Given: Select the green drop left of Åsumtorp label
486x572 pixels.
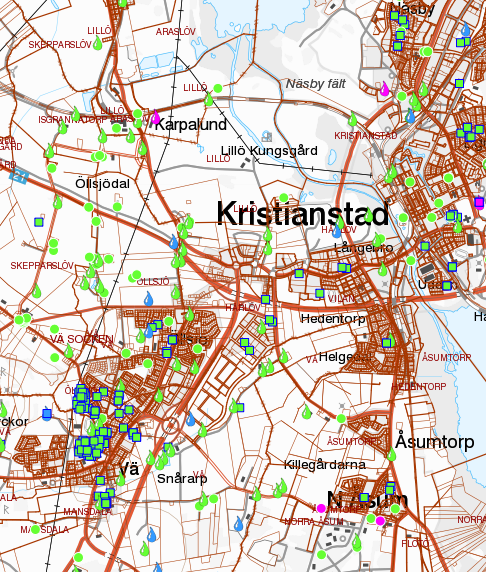Looking at the screenshot, I should [392, 454].
